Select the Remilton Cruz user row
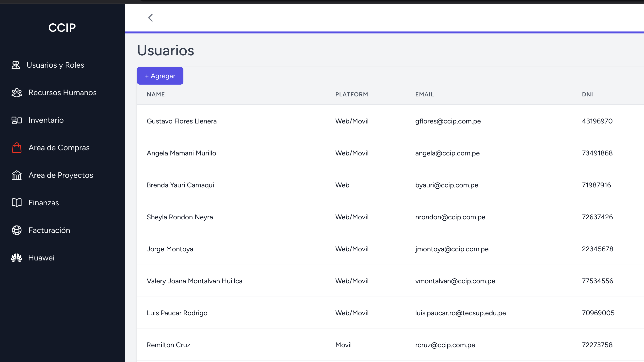The image size is (644, 362). point(168,345)
